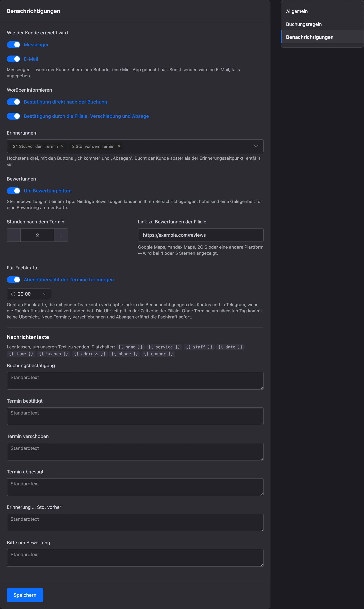Click the Termin abgesagt text area
Screen dimensions: 364x609
[135, 487]
